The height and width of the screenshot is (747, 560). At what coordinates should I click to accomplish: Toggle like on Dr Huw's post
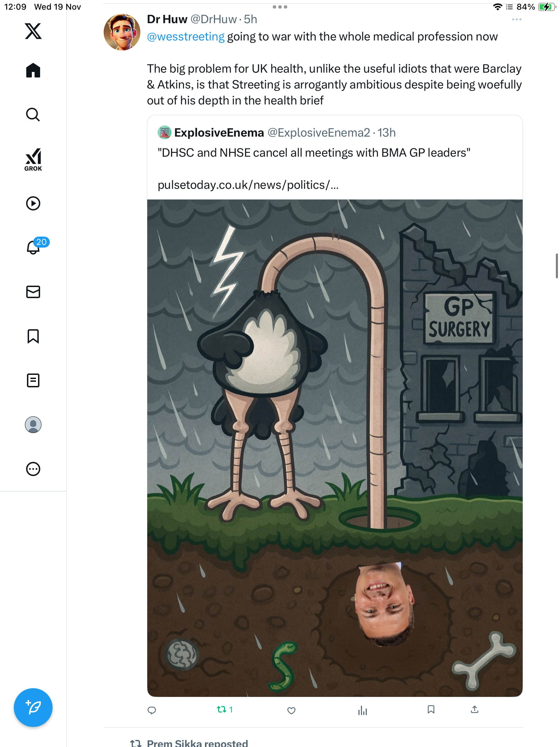pos(291,710)
